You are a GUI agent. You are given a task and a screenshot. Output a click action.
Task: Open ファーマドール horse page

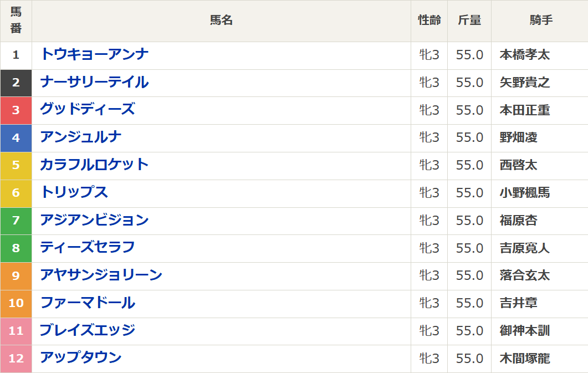[87, 303]
